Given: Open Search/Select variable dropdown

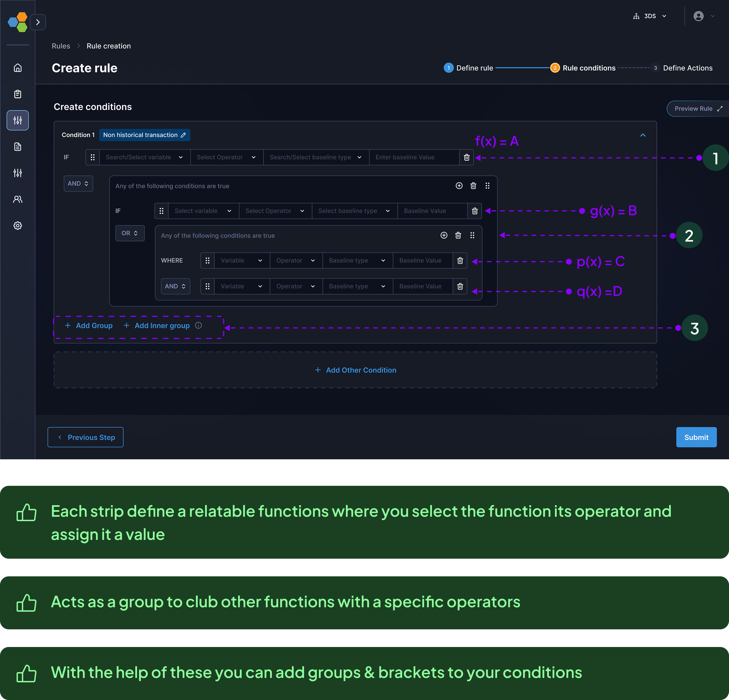Looking at the screenshot, I should tap(144, 157).
